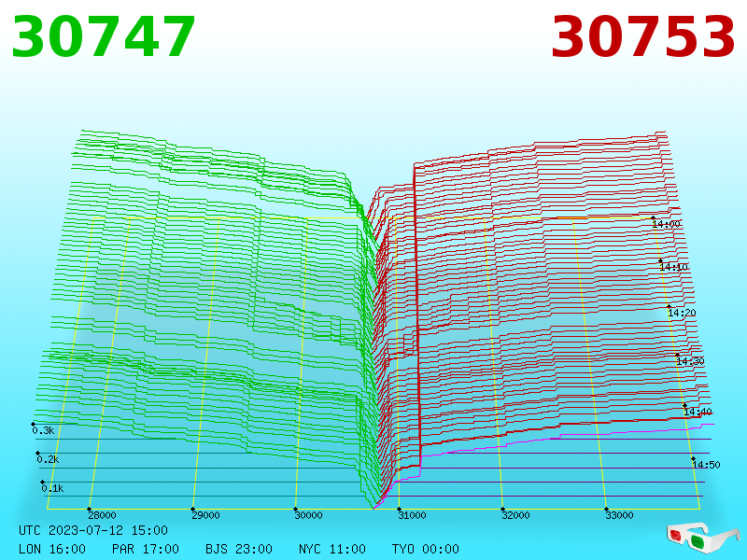
Task: Click the 0.2k depth axis label
Action: tap(48, 459)
